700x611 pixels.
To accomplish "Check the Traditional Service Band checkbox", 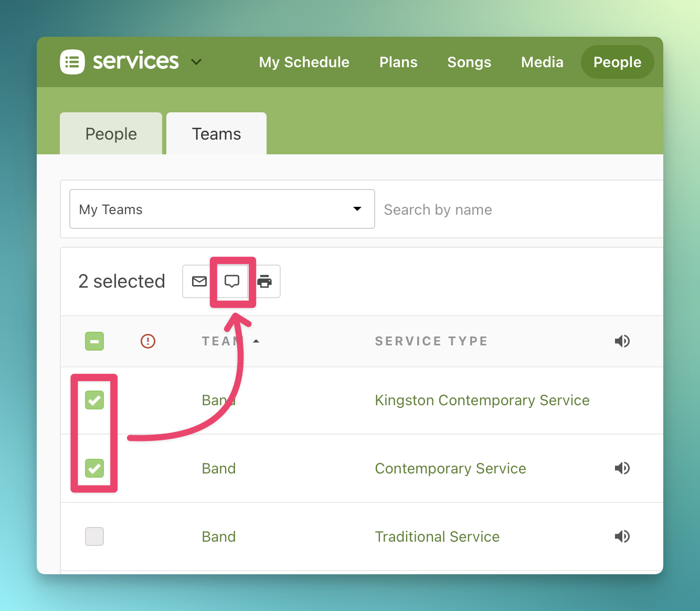I will click(94, 536).
